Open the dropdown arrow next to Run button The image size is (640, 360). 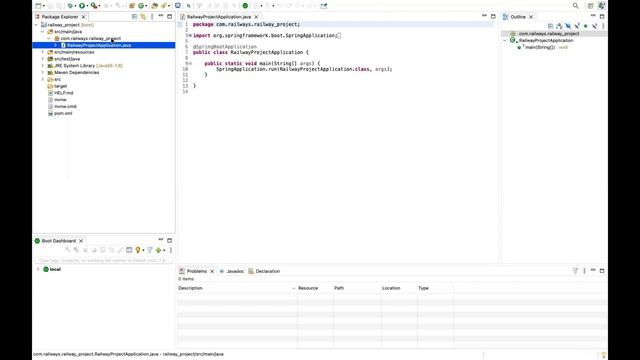[x=87, y=6]
